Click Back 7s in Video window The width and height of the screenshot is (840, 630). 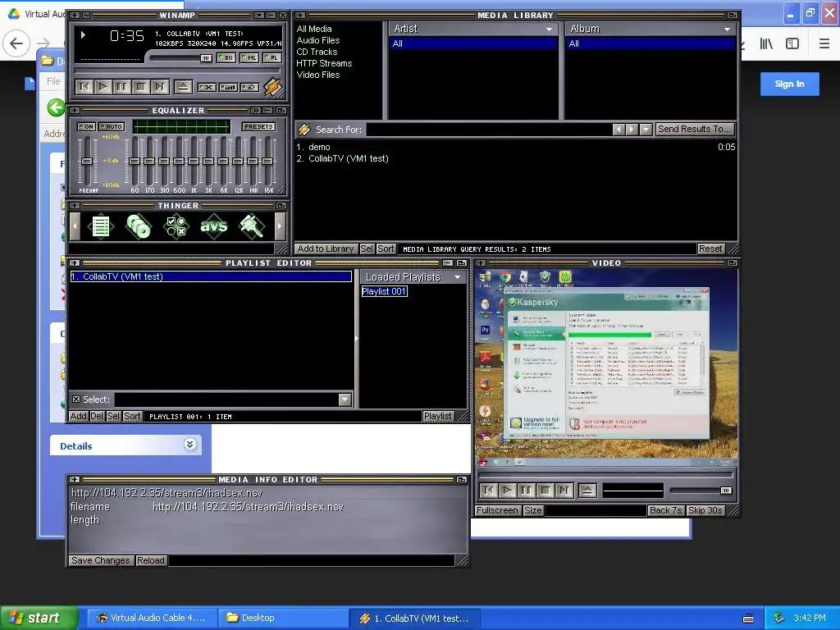(665, 510)
